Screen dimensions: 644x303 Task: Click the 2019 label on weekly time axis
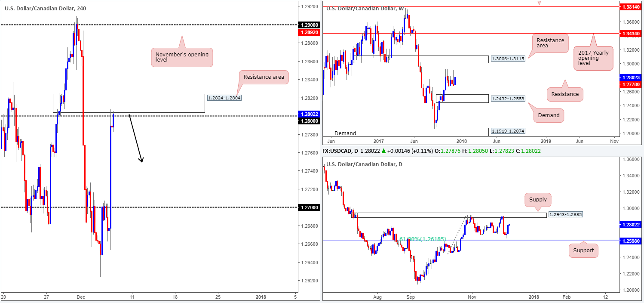545,141
